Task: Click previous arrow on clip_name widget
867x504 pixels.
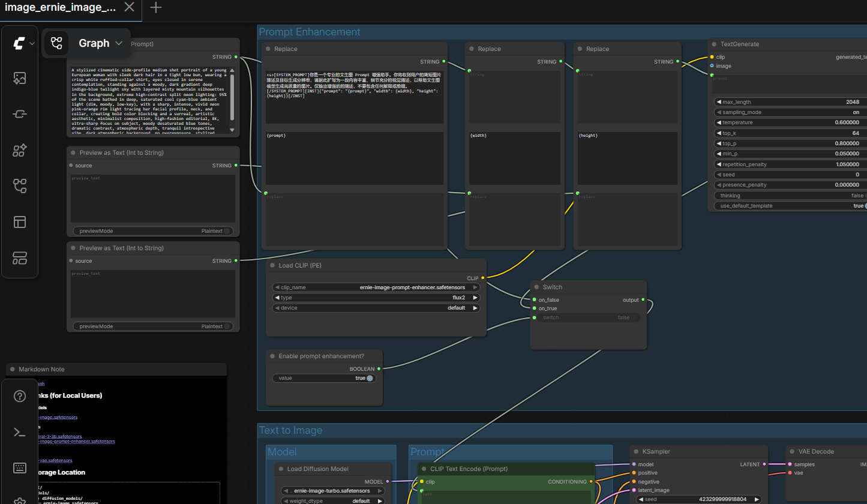Action: (x=277, y=287)
